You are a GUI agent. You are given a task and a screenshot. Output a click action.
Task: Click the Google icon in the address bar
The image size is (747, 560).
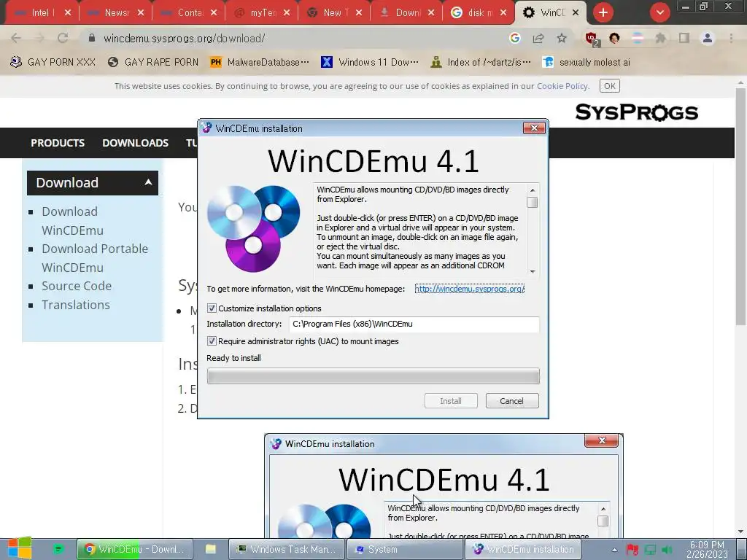coord(514,38)
